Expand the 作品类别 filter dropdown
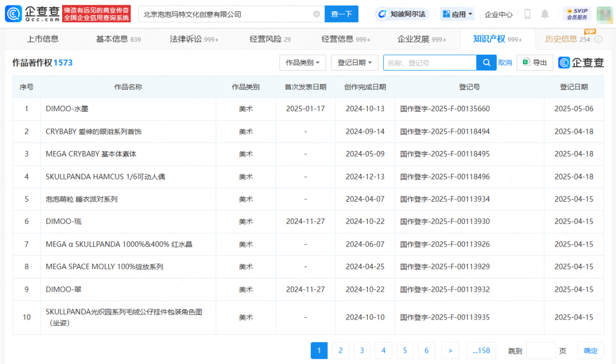The height and width of the screenshot is (364, 616). pos(303,63)
